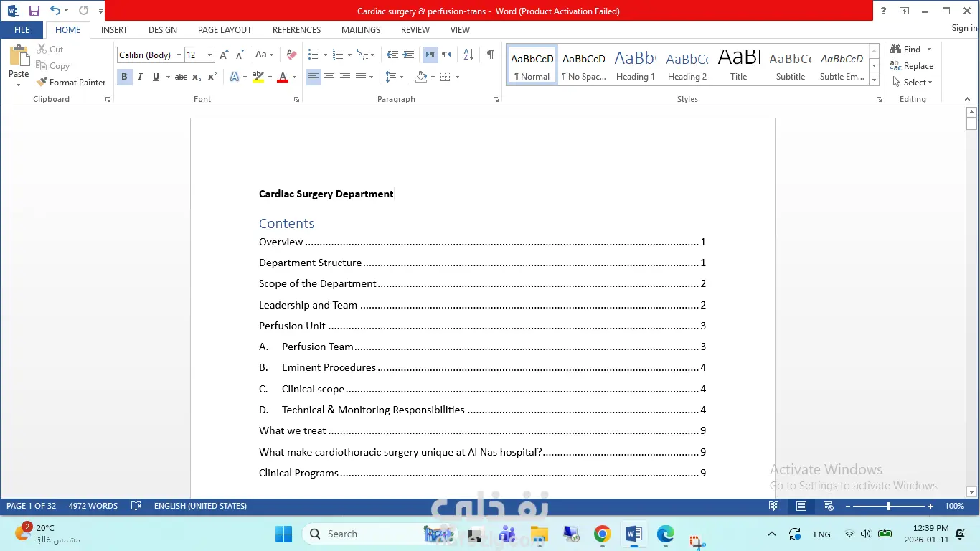Screen dimensions: 980x551
Task: Click the 4972 WORDS word count
Action: pos(93,506)
